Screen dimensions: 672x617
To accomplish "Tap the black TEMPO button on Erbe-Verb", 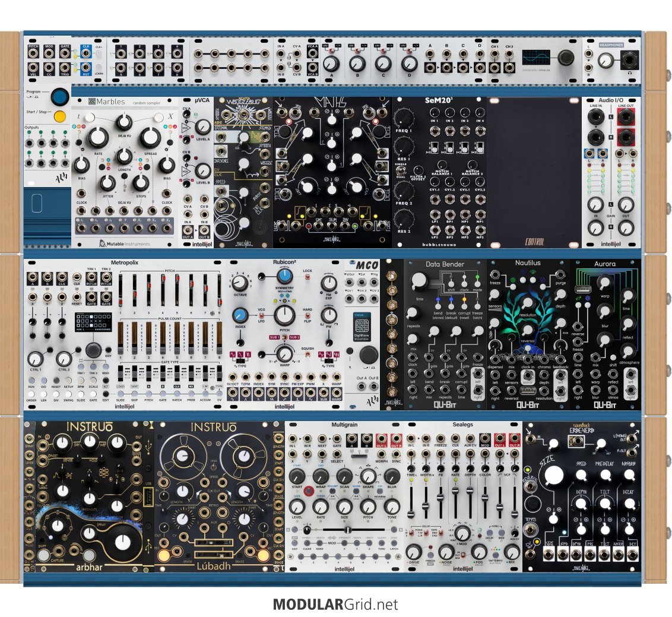I will coord(532,504).
